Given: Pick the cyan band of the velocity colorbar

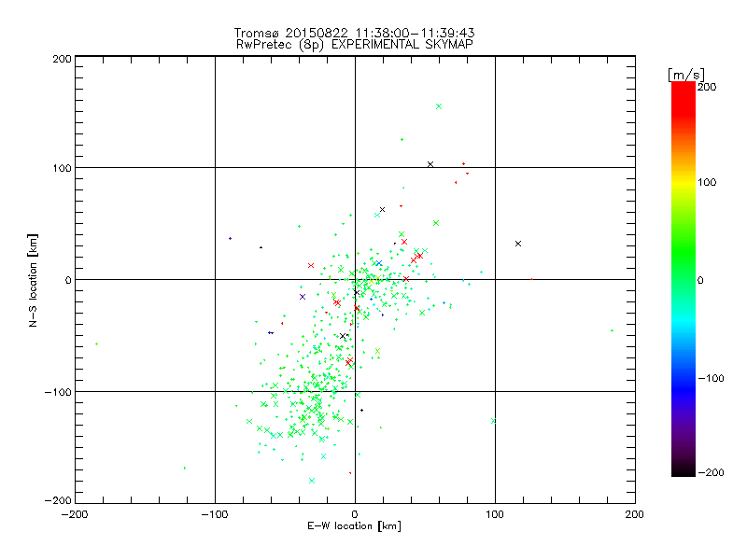Looking at the screenshot, I should click(684, 321).
